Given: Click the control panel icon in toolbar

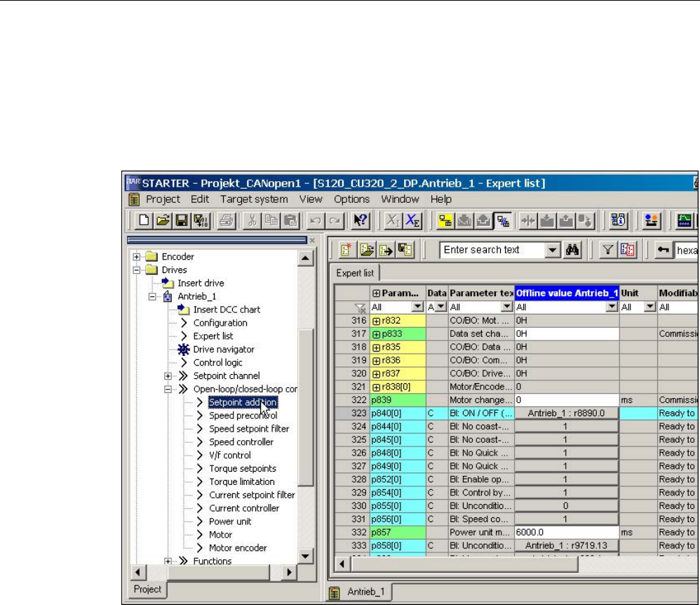Looking at the screenshot, I should [652, 220].
